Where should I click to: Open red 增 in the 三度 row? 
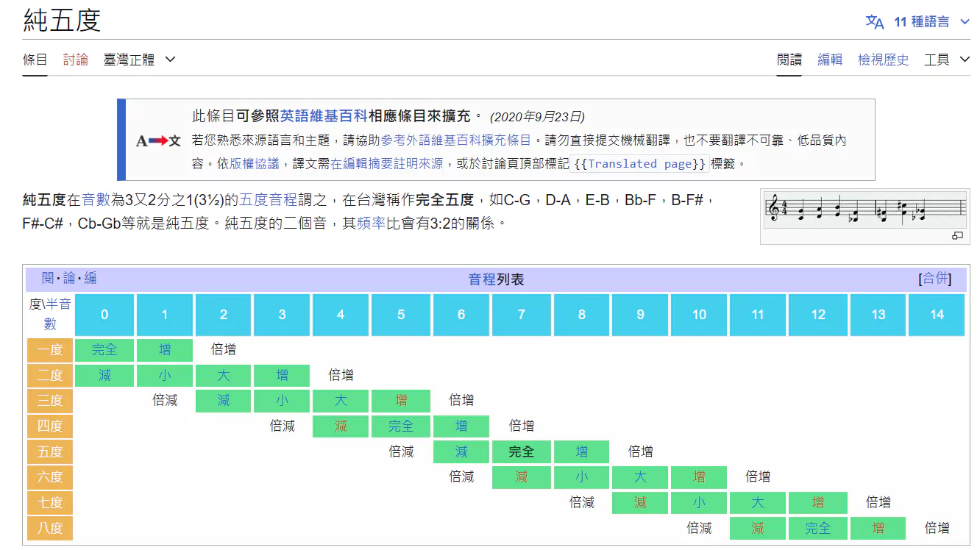(x=401, y=401)
